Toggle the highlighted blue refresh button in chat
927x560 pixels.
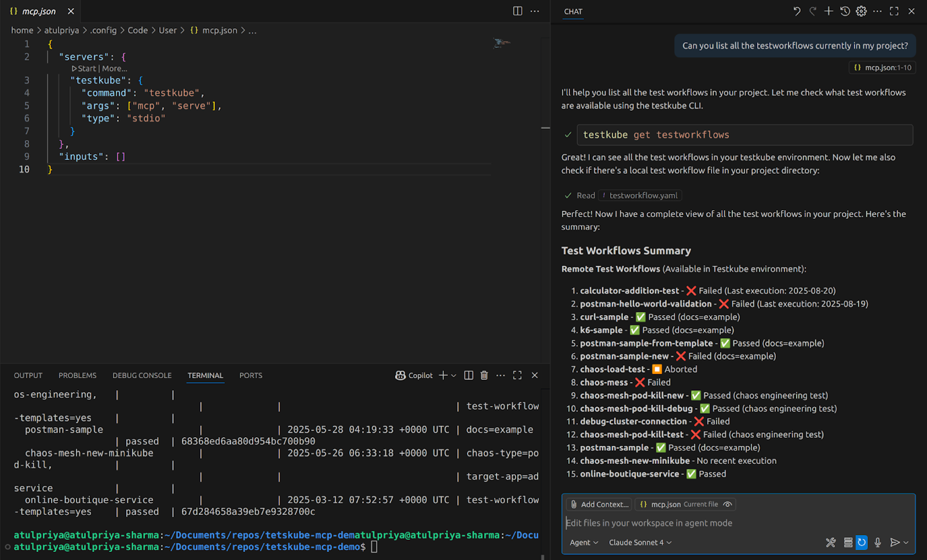(861, 543)
